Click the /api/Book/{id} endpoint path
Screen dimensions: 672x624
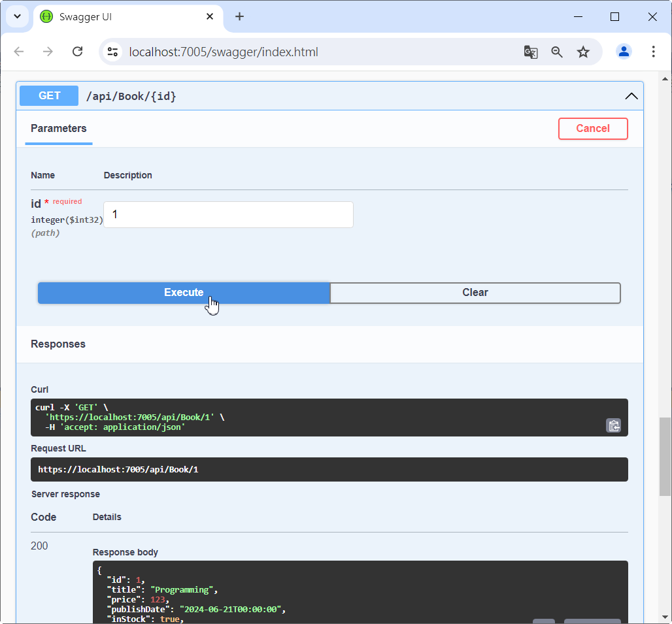[131, 96]
